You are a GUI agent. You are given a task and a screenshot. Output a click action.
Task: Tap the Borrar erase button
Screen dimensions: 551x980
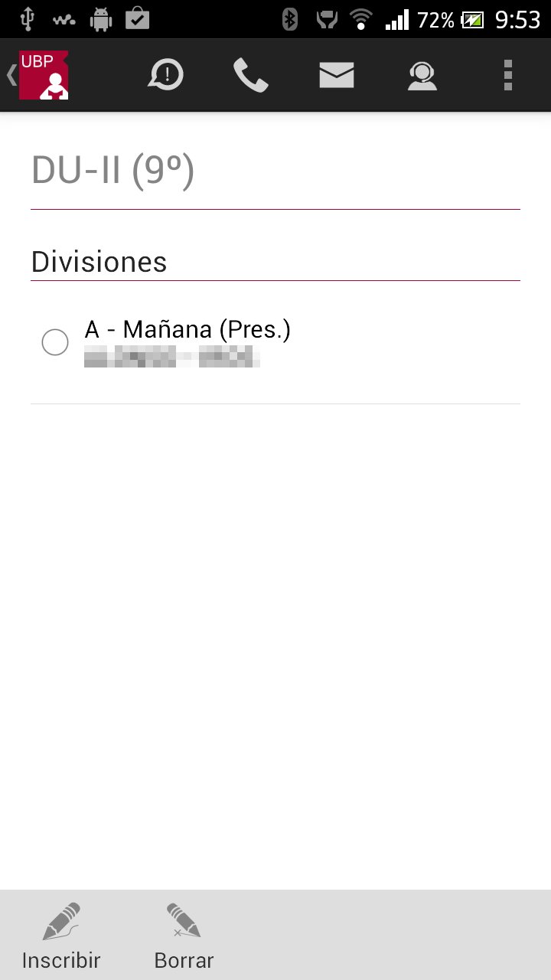point(184,936)
